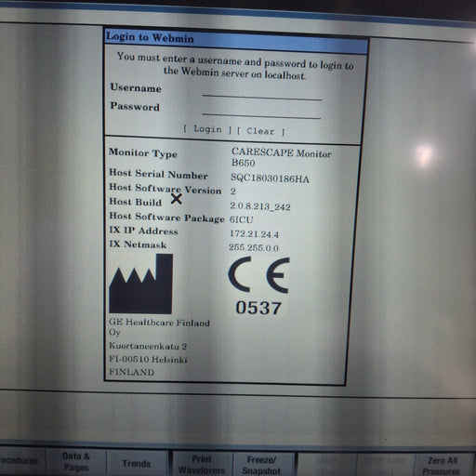Click the CE 0537 mark

click(258, 286)
